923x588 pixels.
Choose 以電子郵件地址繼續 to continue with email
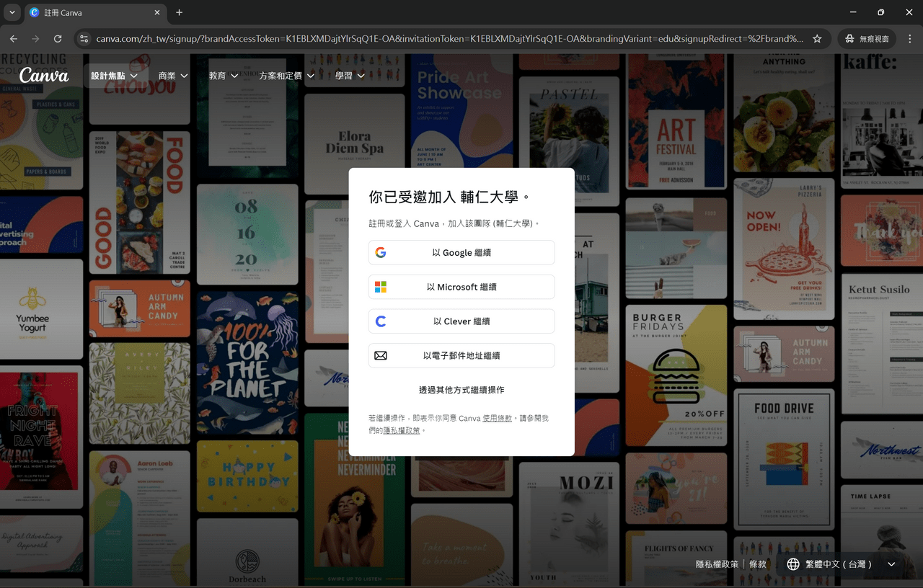(x=461, y=355)
